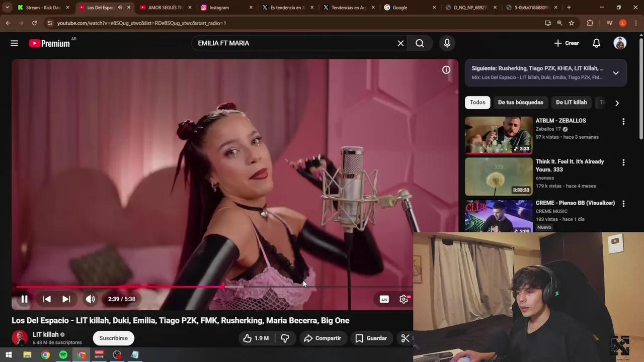Open options for CREME - Pienso BB

[x=623, y=204]
